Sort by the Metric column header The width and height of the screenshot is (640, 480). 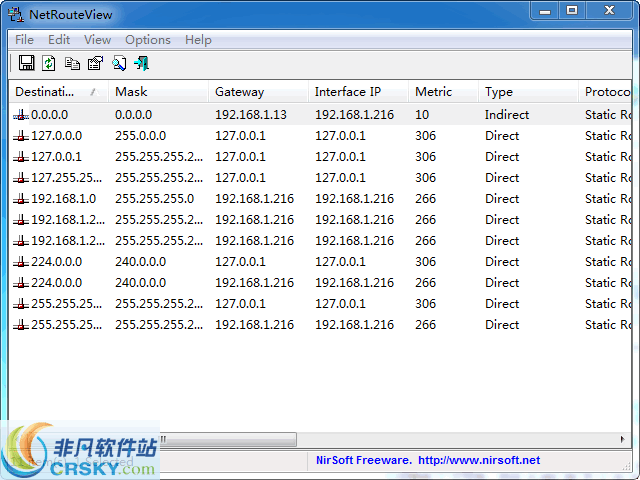pyautogui.click(x=443, y=92)
